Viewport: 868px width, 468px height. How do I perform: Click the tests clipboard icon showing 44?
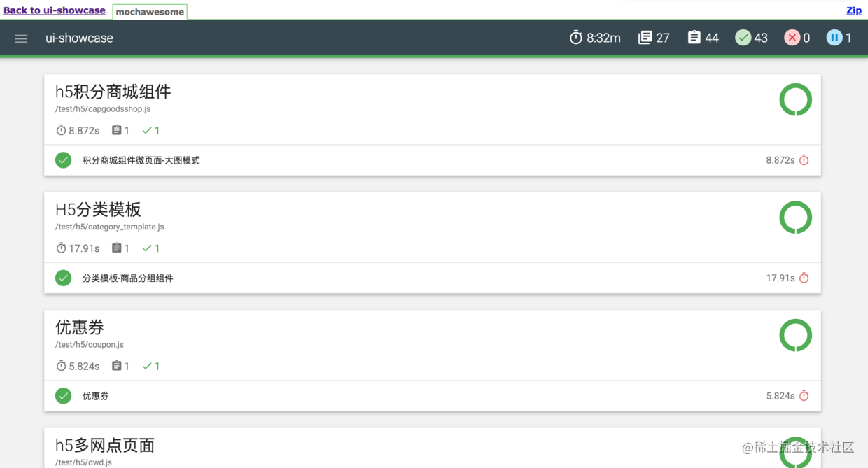[694, 38]
